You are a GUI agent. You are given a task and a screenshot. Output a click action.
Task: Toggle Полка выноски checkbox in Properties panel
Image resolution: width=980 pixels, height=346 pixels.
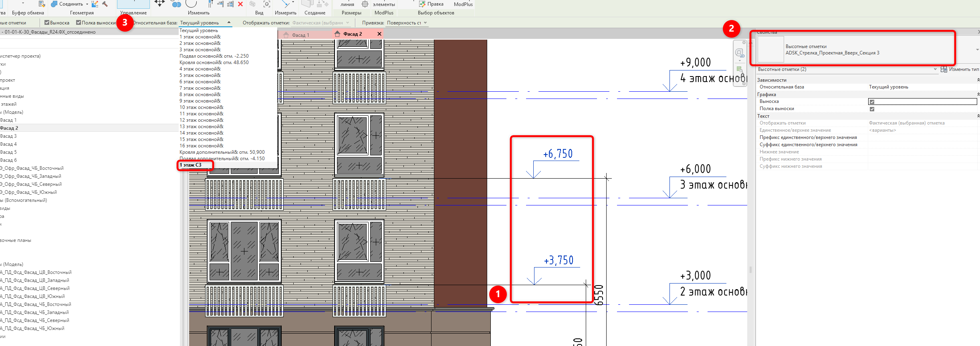coord(872,109)
